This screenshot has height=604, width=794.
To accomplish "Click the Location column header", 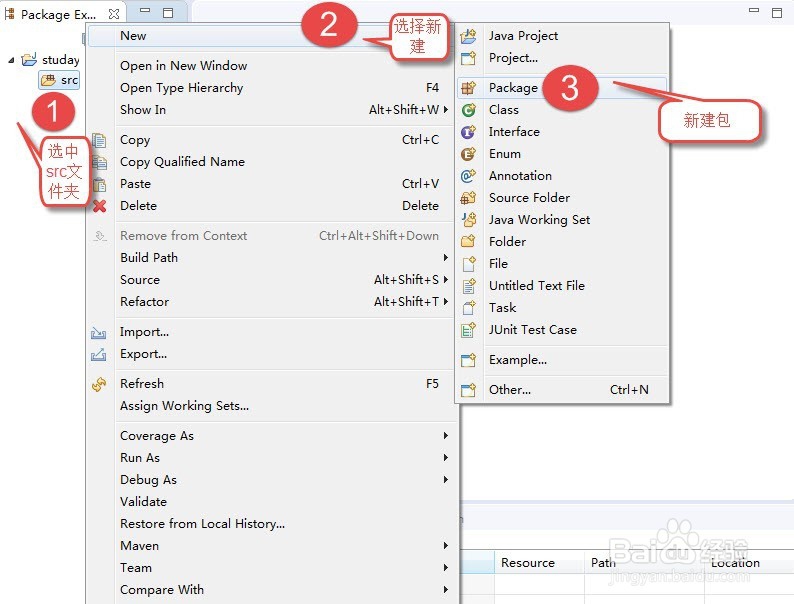I will 749,563.
